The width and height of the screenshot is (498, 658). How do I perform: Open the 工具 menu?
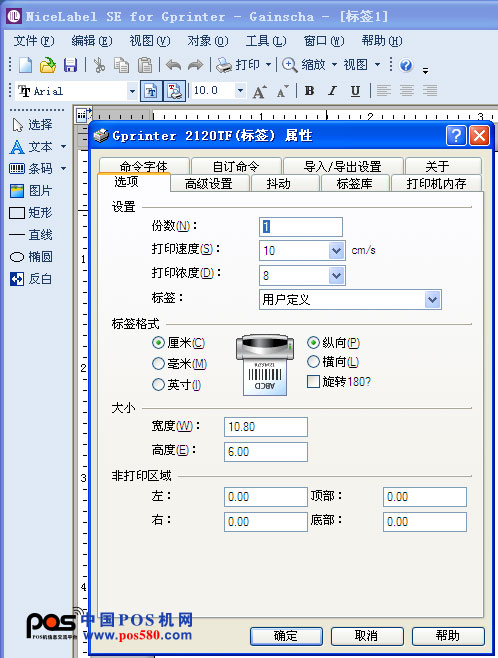pos(266,41)
